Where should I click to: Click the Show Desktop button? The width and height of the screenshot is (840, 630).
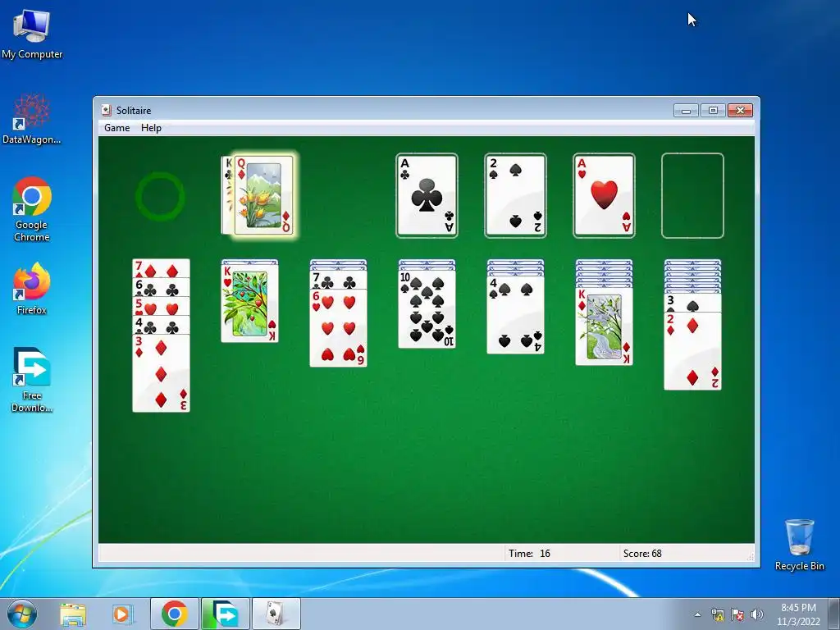coord(834,614)
